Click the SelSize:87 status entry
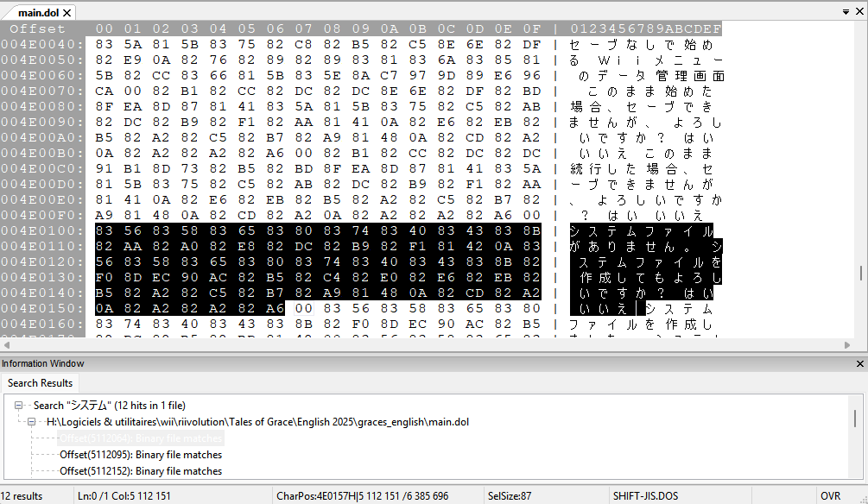Viewport: 868px width, 504px height. pos(510,496)
